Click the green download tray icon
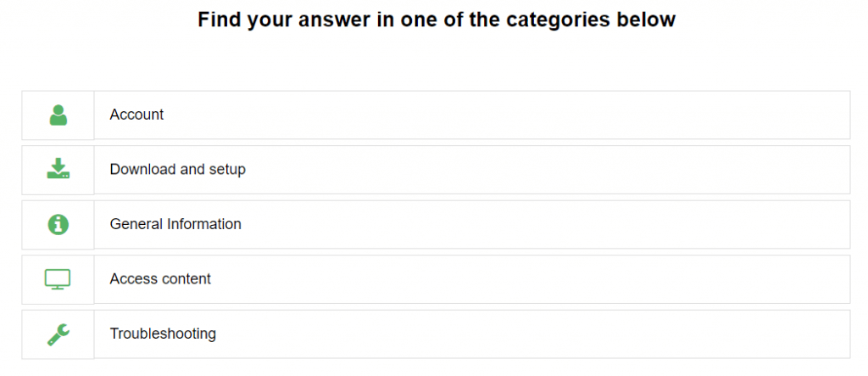The image size is (868, 376). (58, 169)
